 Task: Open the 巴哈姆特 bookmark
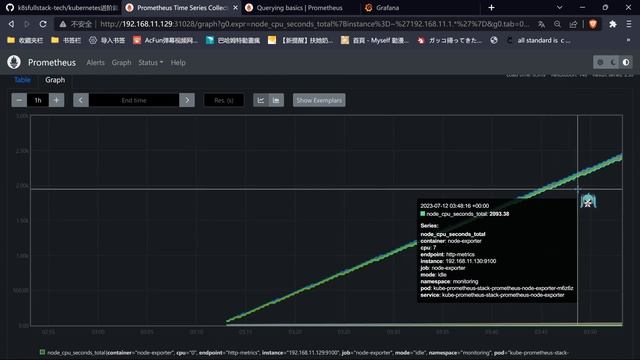click(x=233, y=40)
